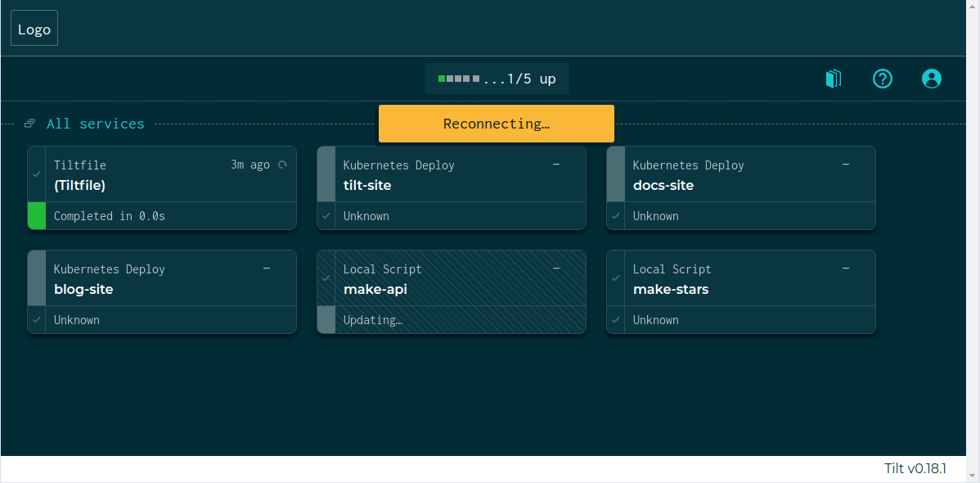980x483 pixels.
Task: Click the tilt-site Unknown checkmark icon
Action: (x=326, y=216)
